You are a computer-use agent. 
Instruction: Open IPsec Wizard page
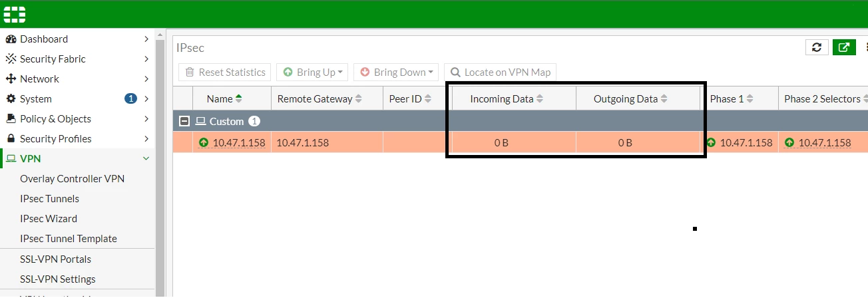(x=49, y=219)
